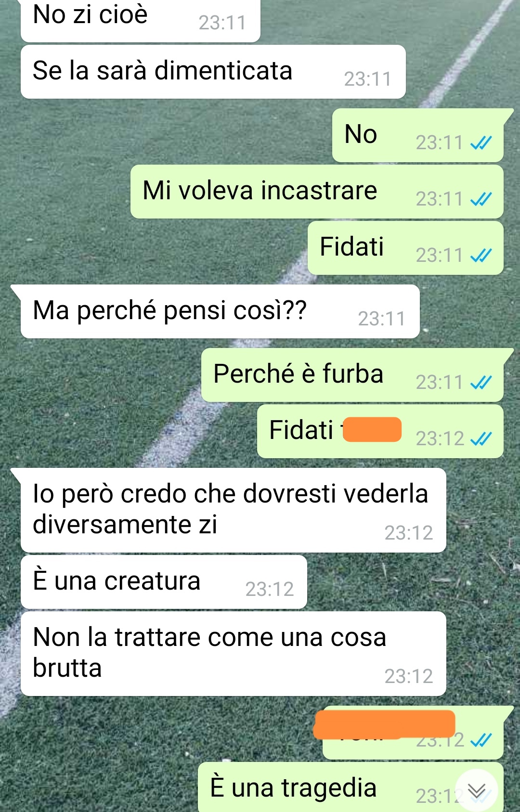520x812 pixels.
Task: Tap the 23:11 timestamp on "Ma perché pensi così??"
Action: coord(381,319)
